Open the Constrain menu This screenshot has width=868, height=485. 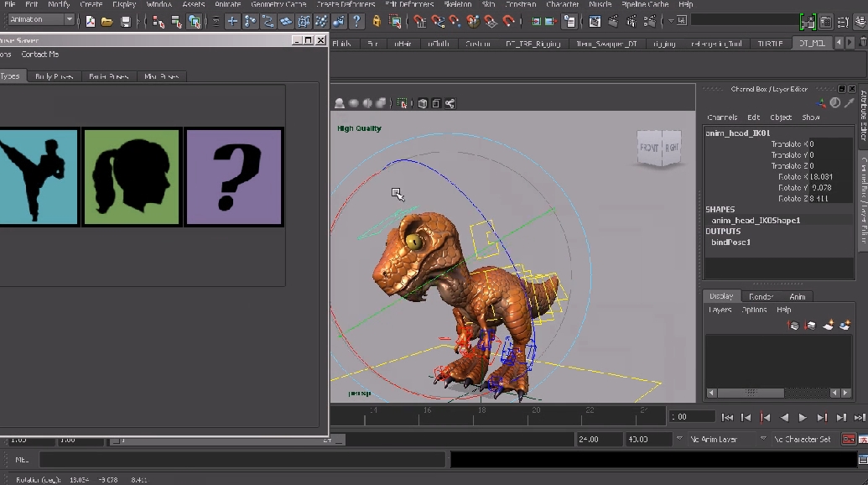click(521, 4)
